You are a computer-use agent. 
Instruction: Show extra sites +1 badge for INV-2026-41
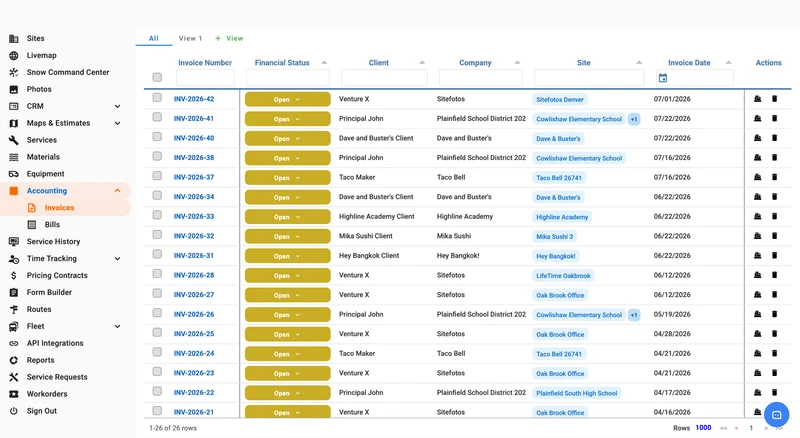point(634,119)
